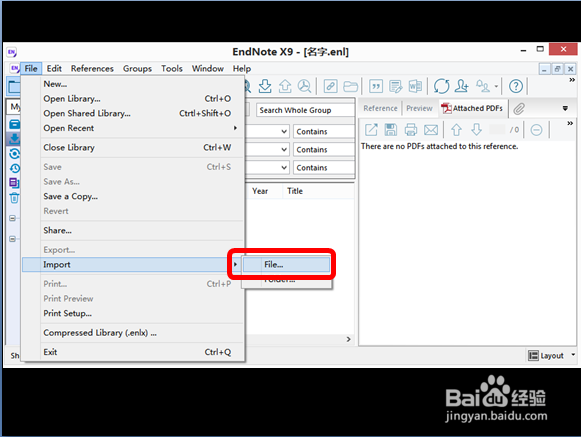Click the reference list scroll right arrow
The width and height of the screenshot is (581, 437).
(x=348, y=339)
